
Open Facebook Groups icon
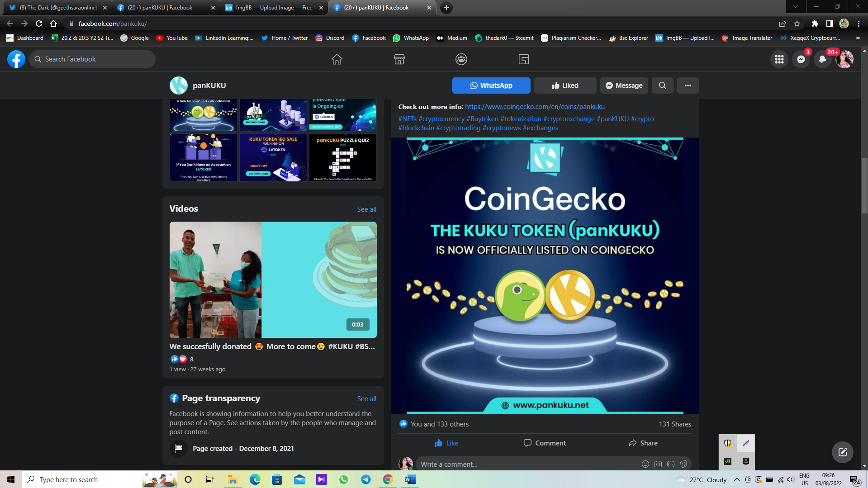click(x=461, y=59)
